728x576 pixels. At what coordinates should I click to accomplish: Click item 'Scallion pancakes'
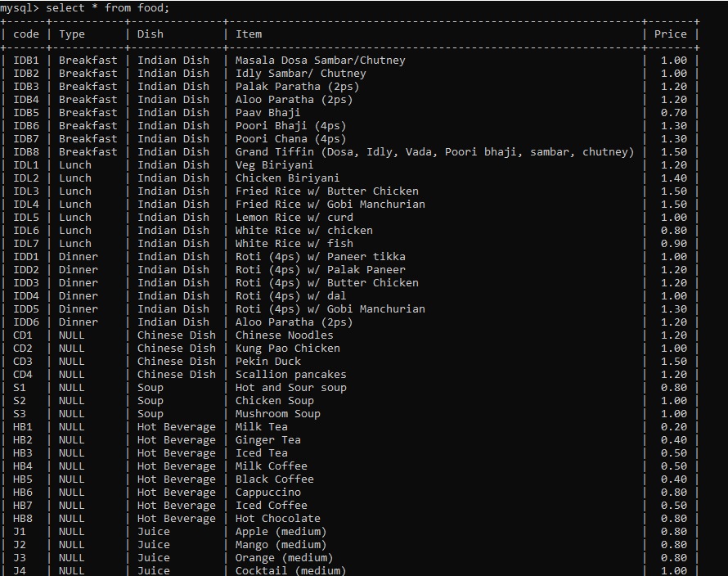coord(290,375)
